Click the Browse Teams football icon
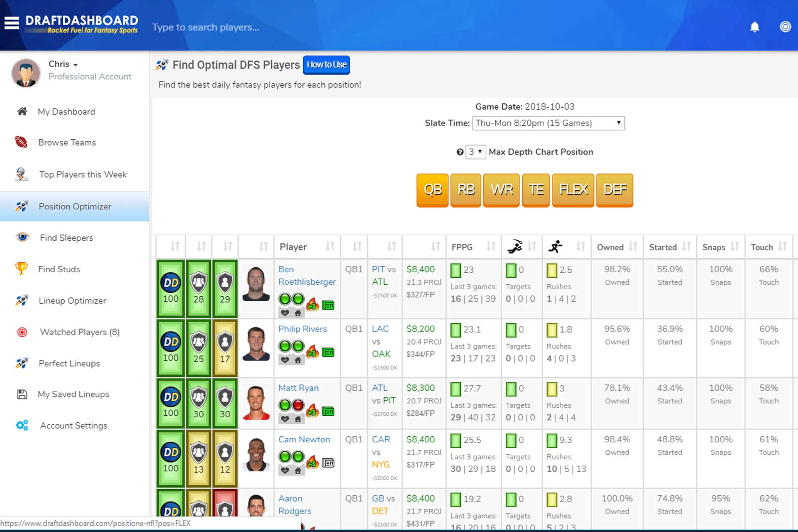 point(21,142)
